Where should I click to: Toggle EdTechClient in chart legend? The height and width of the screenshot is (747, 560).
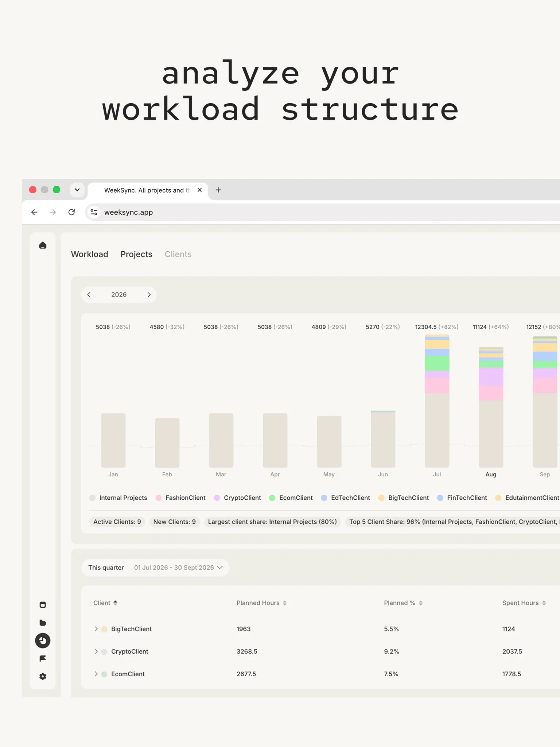point(345,498)
